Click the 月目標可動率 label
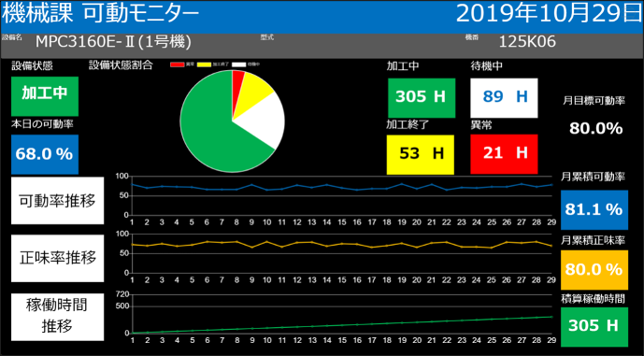This screenshot has height=356, width=644. click(x=594, y=102)
